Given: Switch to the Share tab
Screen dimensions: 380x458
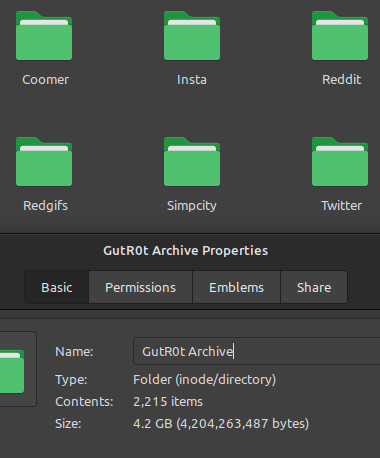Looking at the screenshot, I should coord(314,287).
